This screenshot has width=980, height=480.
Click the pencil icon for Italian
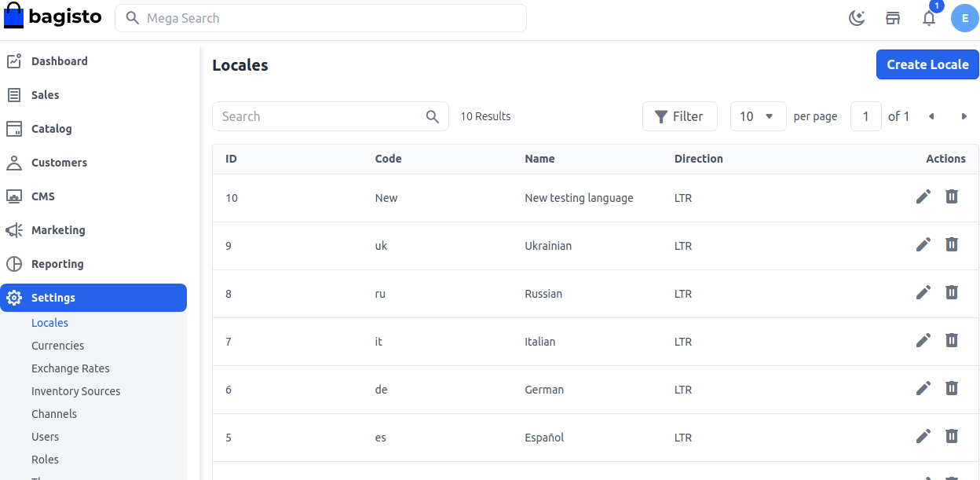(x=923, y=341)
